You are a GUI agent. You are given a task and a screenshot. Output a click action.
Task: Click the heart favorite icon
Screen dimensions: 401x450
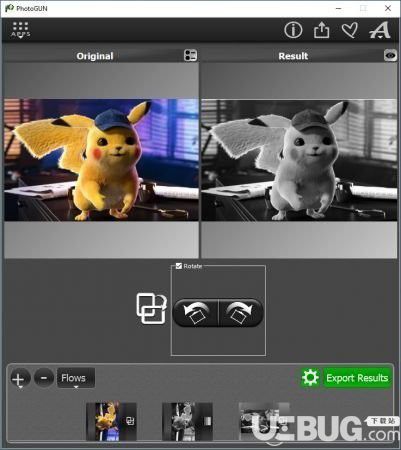(x=350, y=30)
